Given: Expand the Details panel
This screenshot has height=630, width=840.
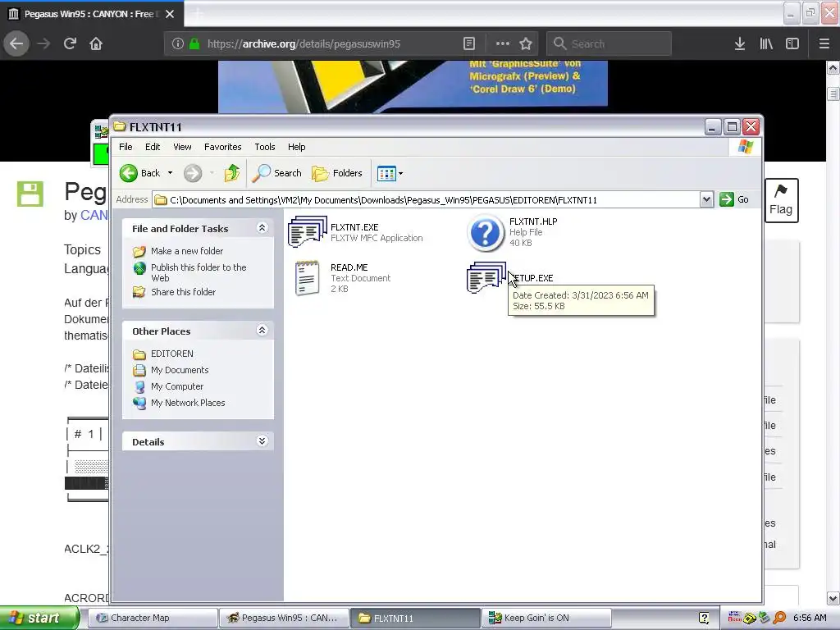Looking at the screenshot, I should coord(262,441).
